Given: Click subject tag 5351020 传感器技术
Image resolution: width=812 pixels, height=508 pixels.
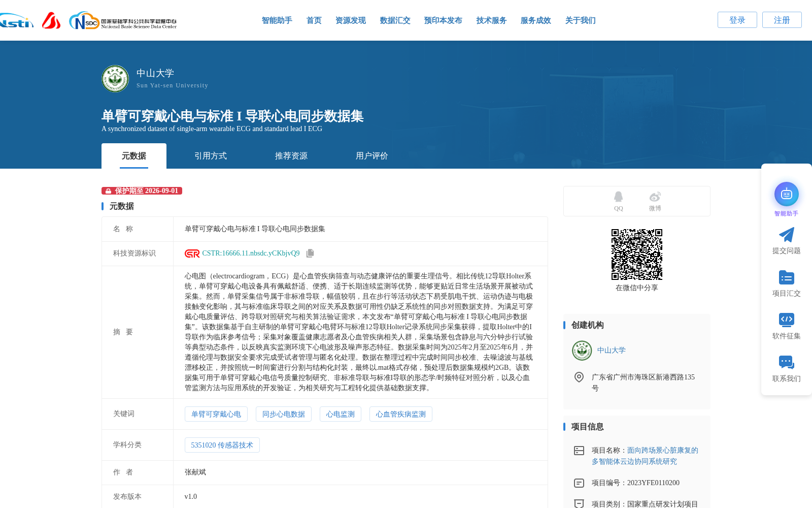Looking at the screenshot, I should 222,445.
